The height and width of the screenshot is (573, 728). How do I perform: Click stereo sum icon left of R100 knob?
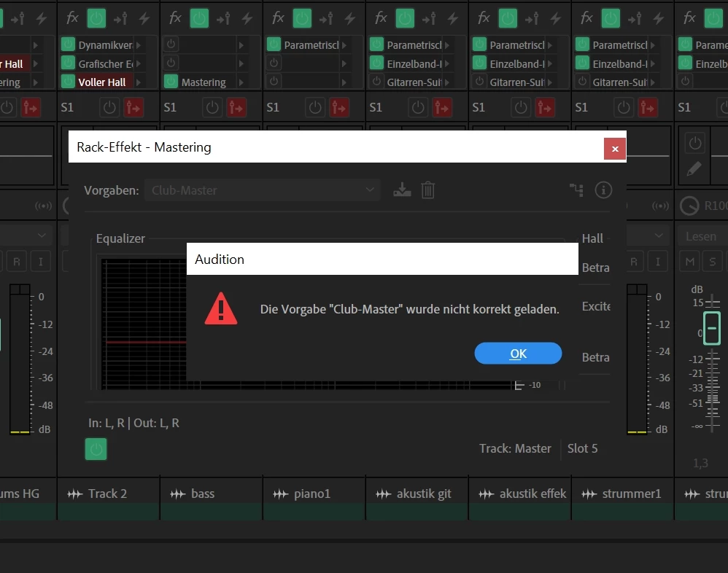point(660,206)
